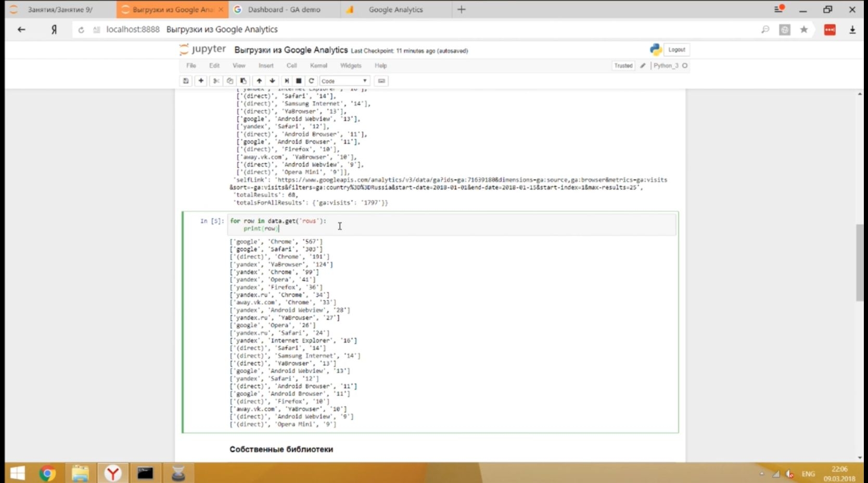
Task: Switch to Dashboard - GA demo tab
Action: [x=284, y=9]
